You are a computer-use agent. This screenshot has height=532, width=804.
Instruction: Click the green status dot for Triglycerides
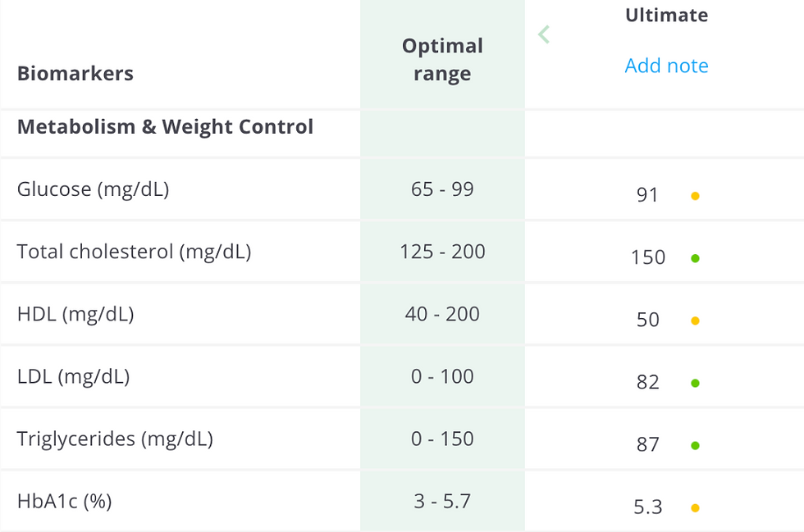tap(696, 445)
